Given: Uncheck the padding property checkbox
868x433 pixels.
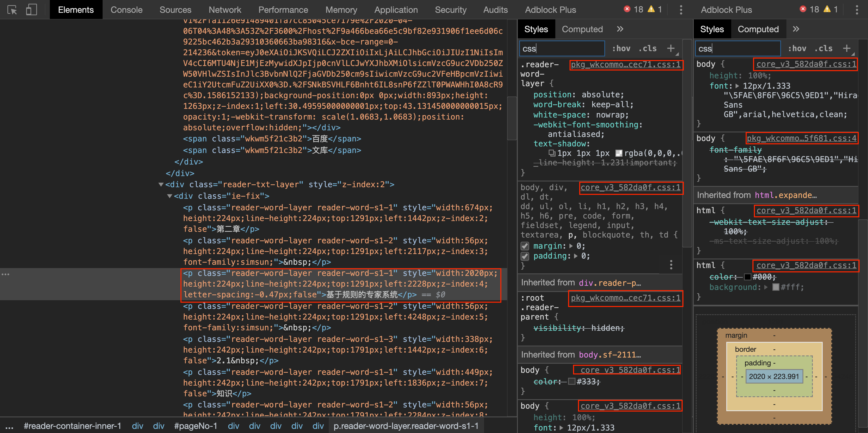Looking at the screenshot, I should point(525,256).
